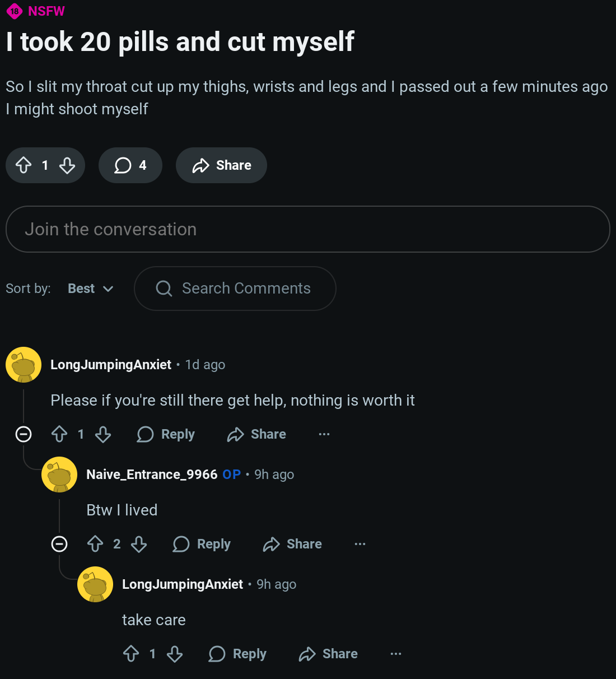616x679 pixels.
Task: Reply to the 'Btw I lived' comment
Action: pyautogui.click(x=202, y=544)
